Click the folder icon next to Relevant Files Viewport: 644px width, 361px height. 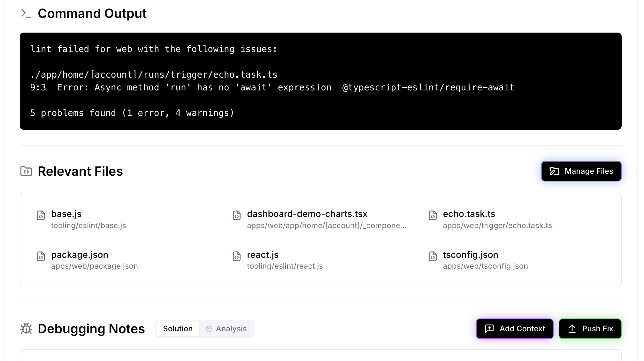click(x=26, y=171)
